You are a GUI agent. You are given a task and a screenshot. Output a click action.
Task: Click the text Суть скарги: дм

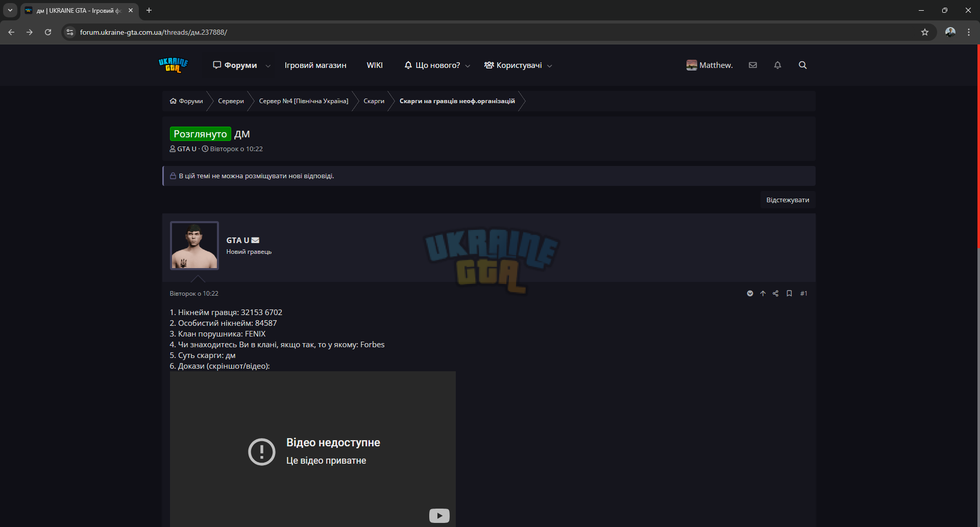click(207, 355)
